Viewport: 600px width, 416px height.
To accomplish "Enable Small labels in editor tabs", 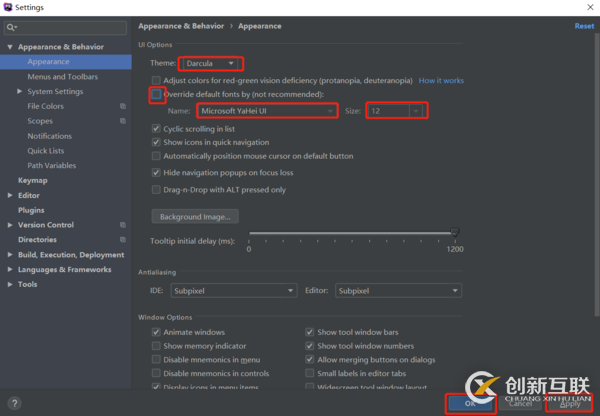I will [310, 373].
